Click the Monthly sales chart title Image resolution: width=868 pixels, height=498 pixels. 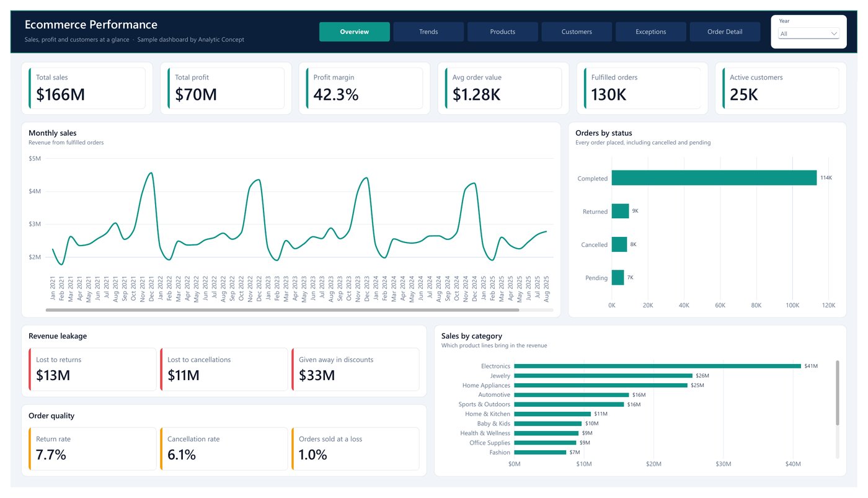(x=53, y=133)
